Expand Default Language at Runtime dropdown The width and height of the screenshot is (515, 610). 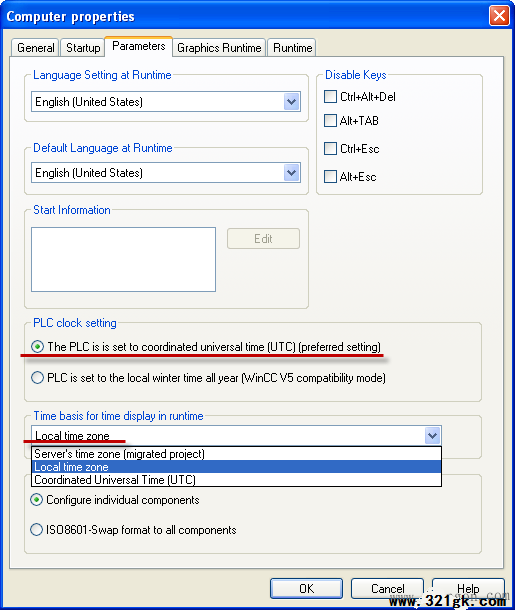tap(291, 173)
